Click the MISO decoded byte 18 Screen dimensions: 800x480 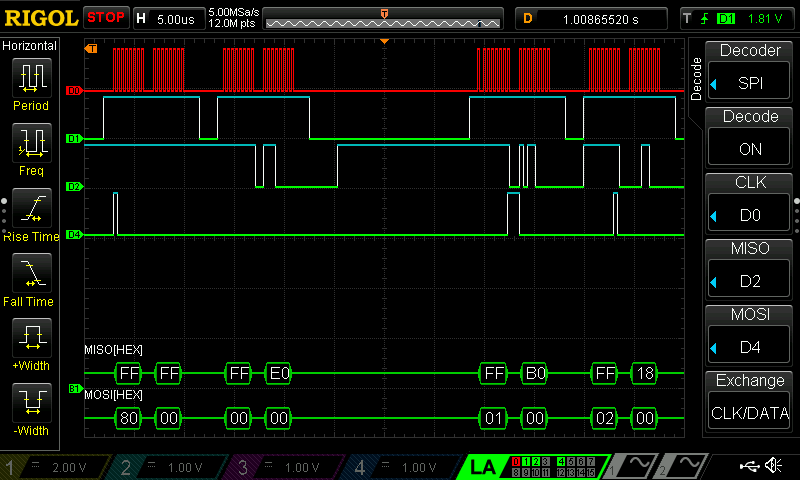[x=644, y=373]
